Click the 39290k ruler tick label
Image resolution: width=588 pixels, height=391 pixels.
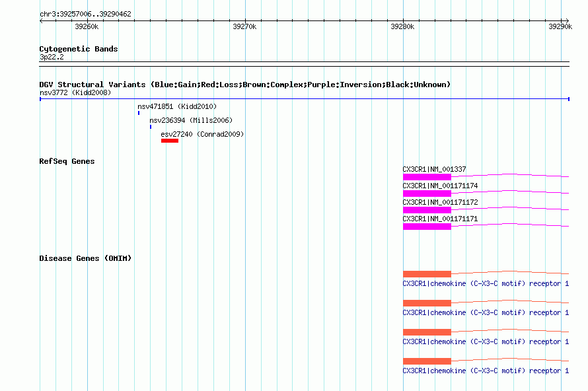click(560, 26)
